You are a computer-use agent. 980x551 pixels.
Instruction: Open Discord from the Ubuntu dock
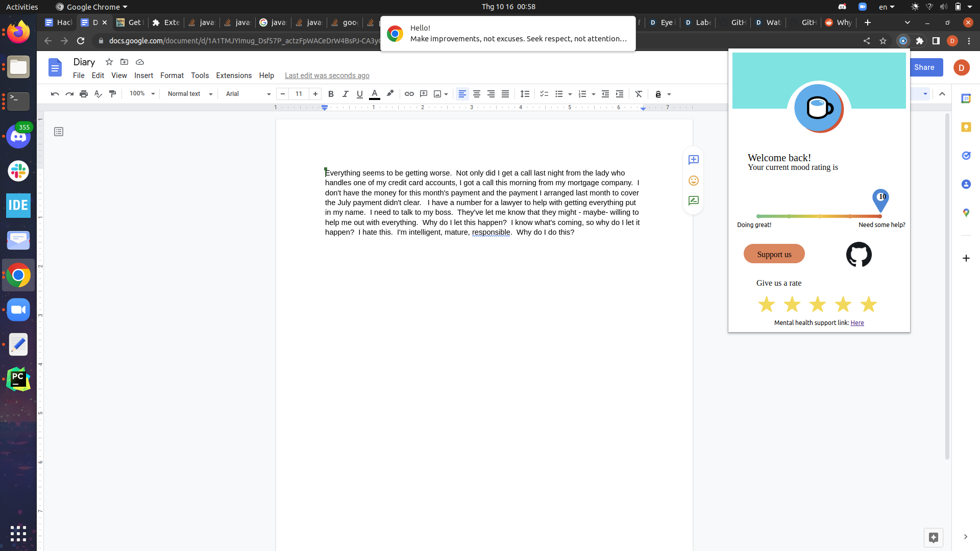tap(18, 137)
